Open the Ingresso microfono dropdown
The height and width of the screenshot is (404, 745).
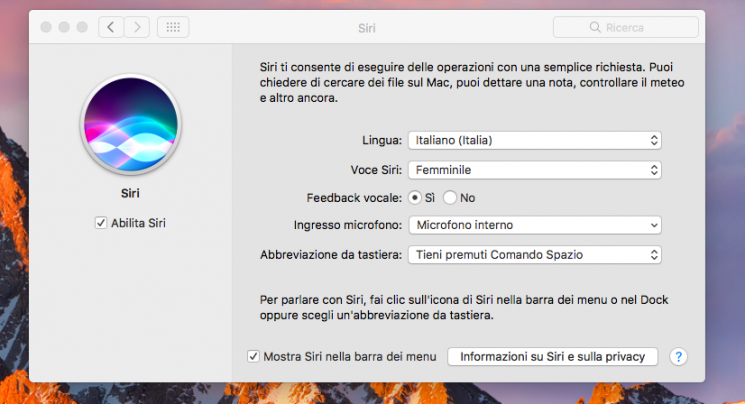coord(534,225)
